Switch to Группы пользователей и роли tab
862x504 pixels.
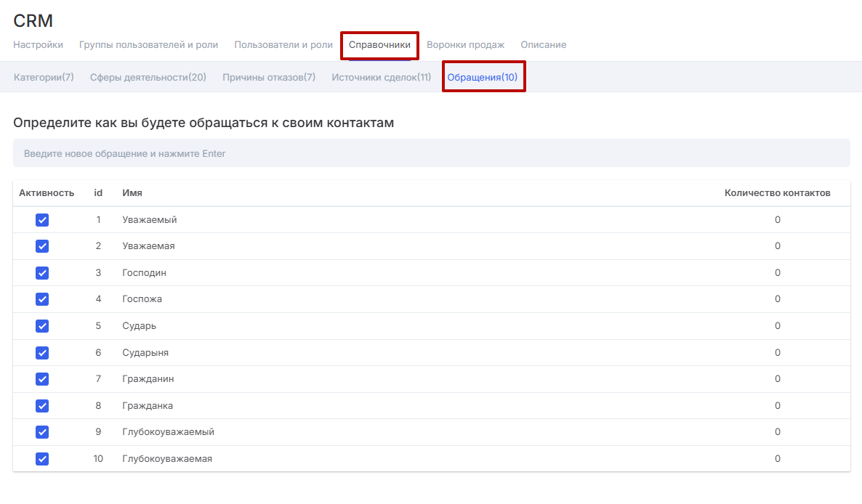(148, 45)
